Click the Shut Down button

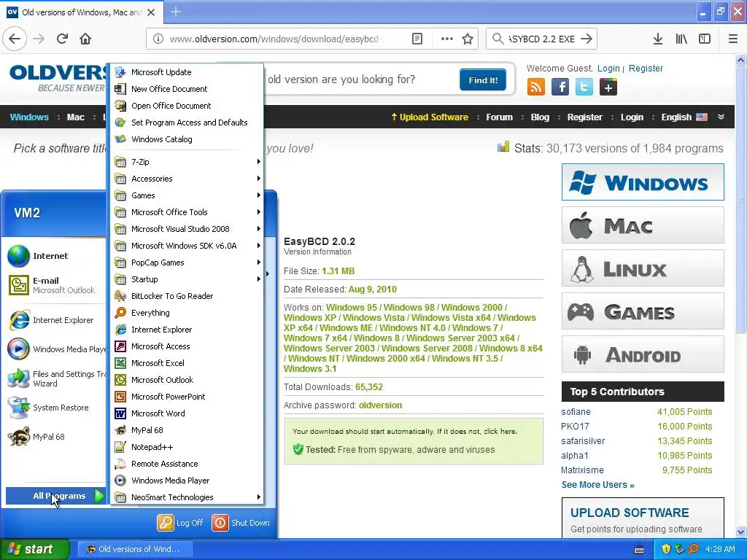241,522
